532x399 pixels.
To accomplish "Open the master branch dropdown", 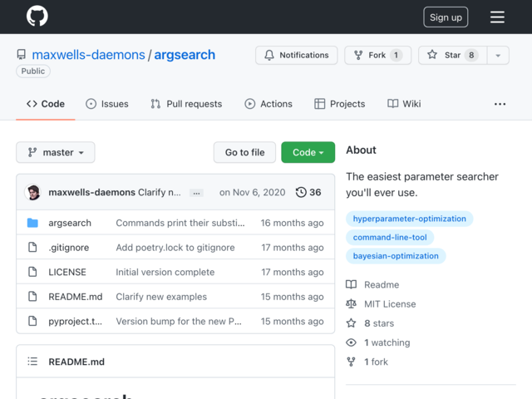I will coord(56,152).
